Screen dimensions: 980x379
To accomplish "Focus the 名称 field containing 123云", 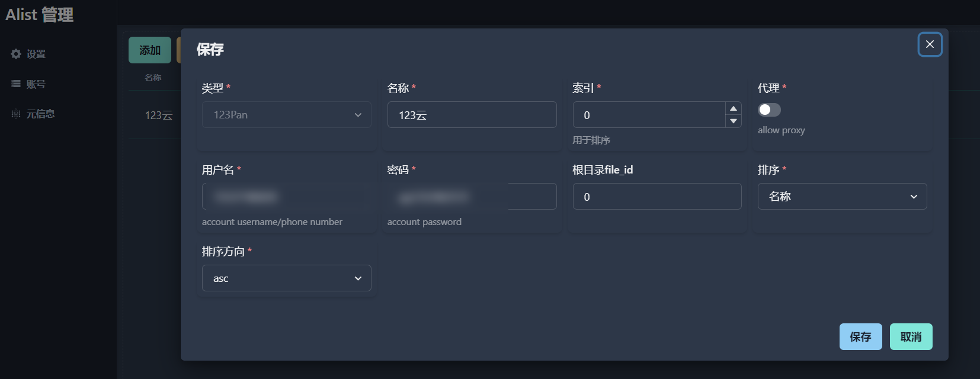I will [472, 115].
